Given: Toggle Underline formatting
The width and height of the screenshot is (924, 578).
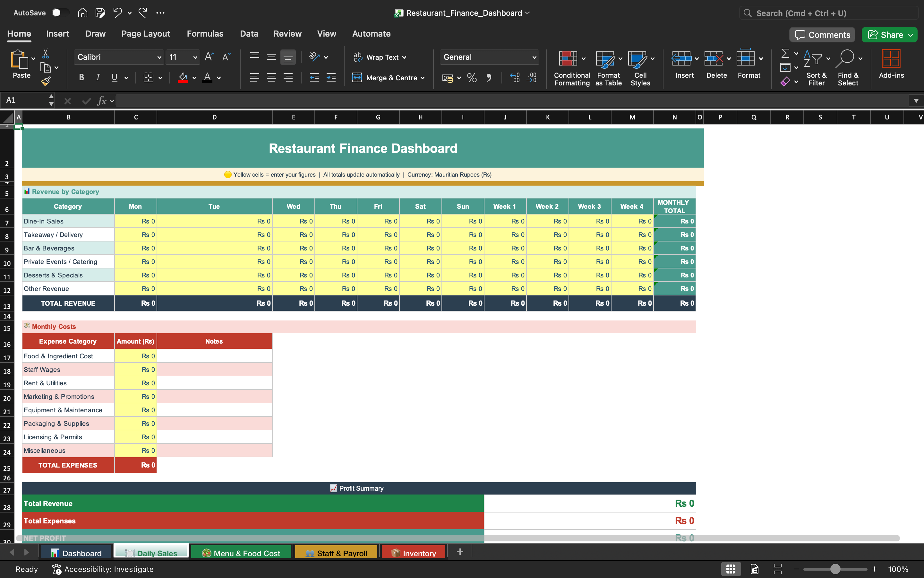Looking at the screenshot, I should [x=114, y=78].
